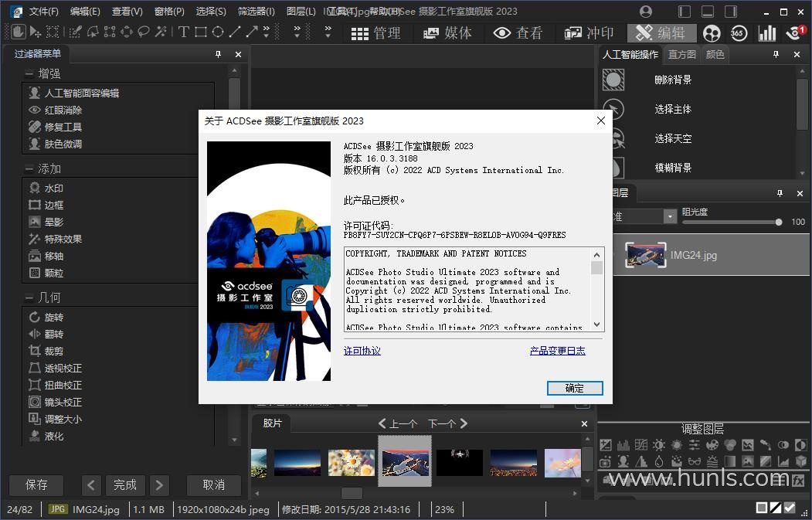Select the Line drawing tool

point(235,32)
